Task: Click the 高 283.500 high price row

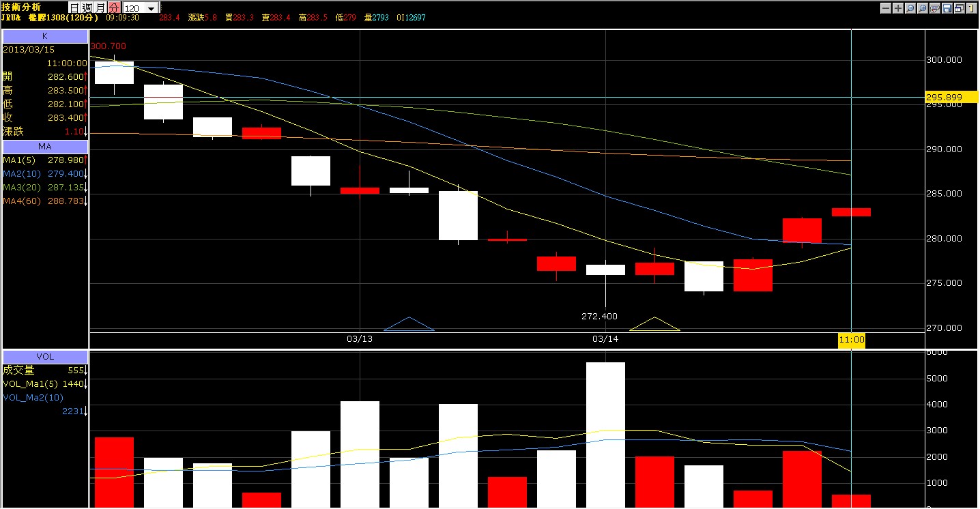Action: pyautogui.click(x=44, y=90)
